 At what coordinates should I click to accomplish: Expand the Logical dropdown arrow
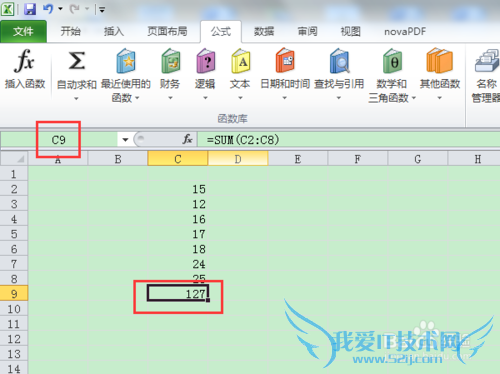point(205,98)
